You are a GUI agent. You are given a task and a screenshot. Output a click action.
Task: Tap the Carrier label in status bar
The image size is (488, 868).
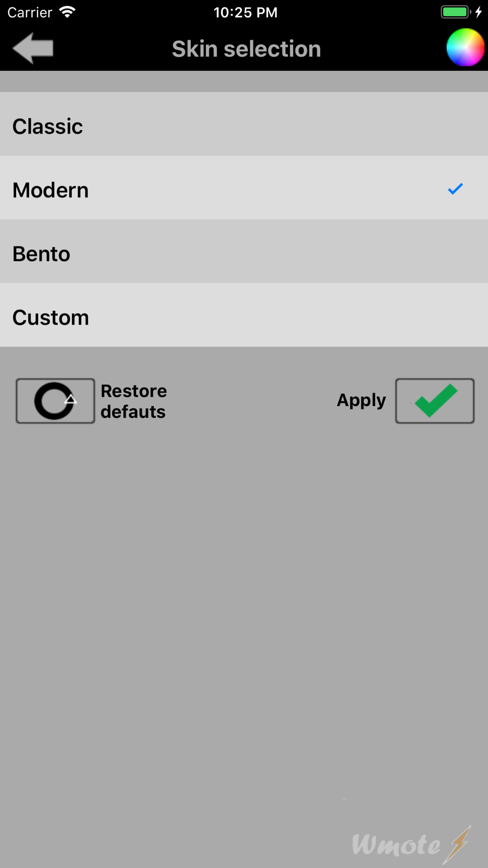(30, 12)
